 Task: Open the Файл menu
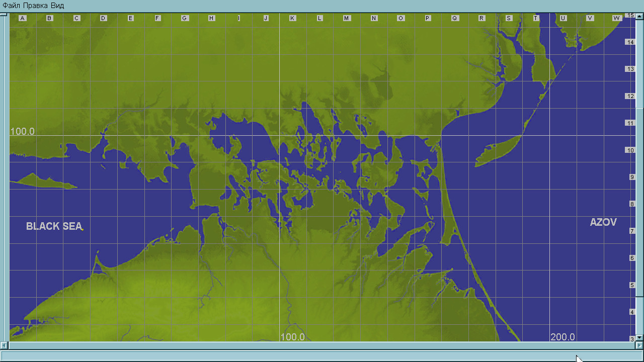point(12,6)
